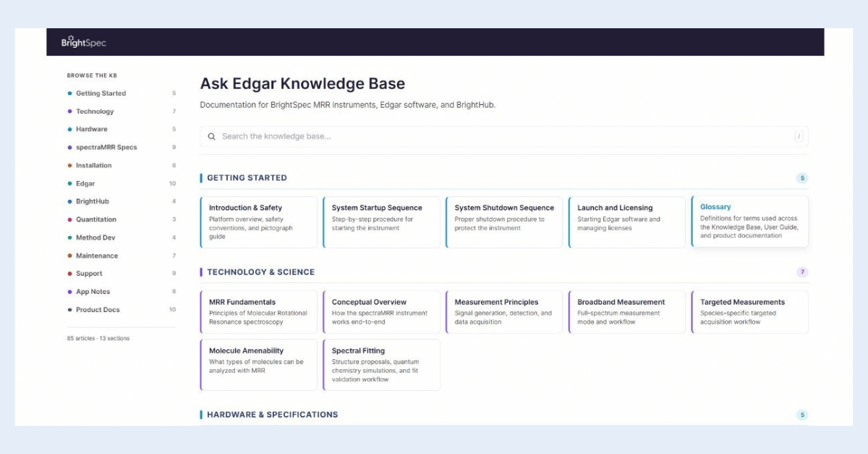The height and width of the screenshot is (454, 868).
Task: Select Method Dev sidebar category
Action: coord(122,237)
